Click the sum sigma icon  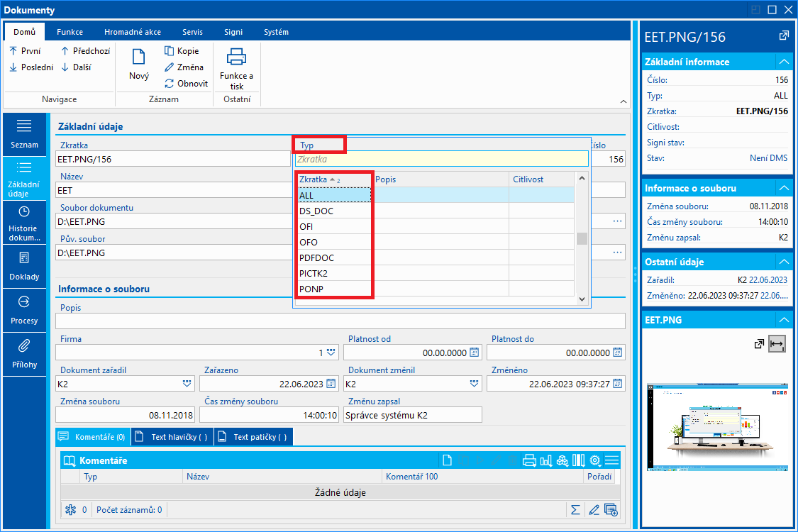[x=575, y=509]
